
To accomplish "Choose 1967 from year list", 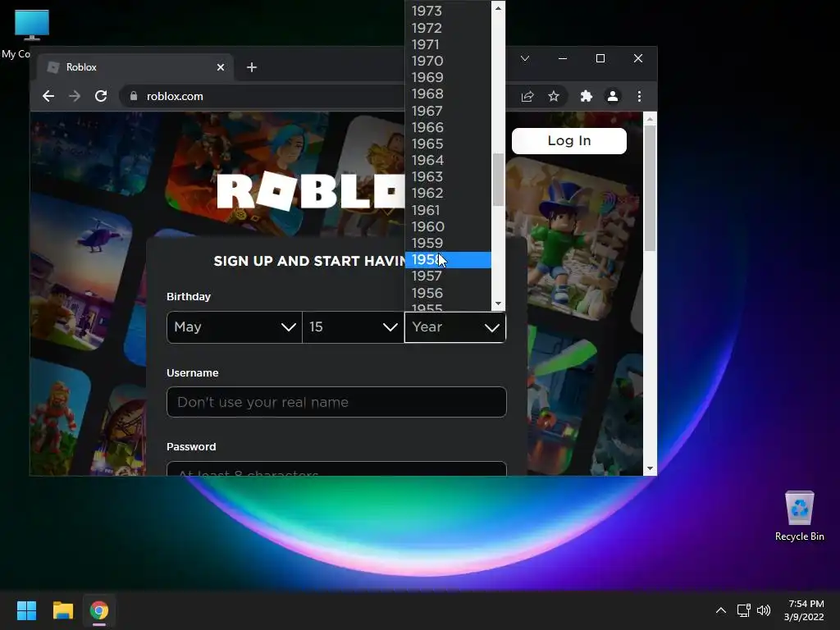I will pyautogui.click(x=448, y=111).
